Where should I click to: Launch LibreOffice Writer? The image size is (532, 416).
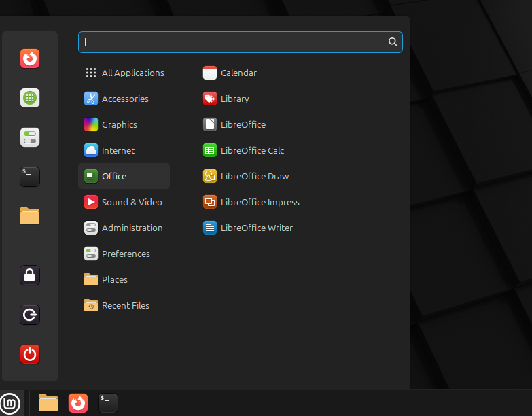pos(248,228)
